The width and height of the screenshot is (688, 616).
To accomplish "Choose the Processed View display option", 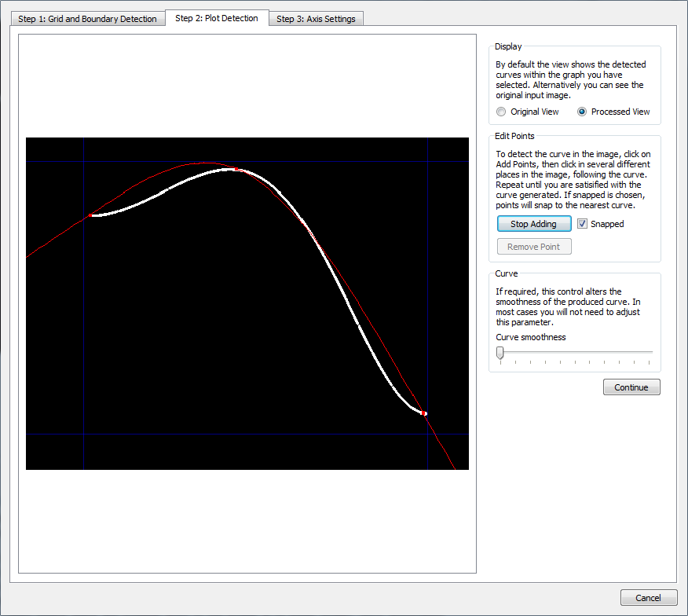I will pos(582,112).
